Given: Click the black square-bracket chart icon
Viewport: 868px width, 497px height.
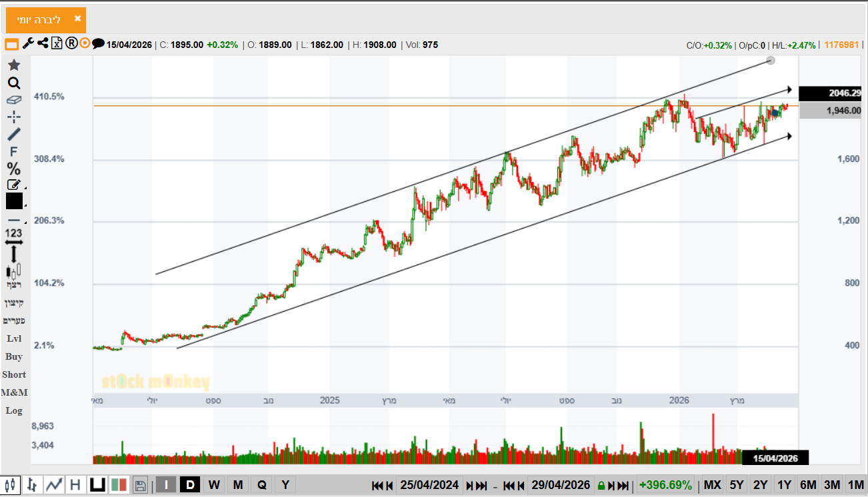Looking at the screenshot, I should pyautogui.click(x=97, y=484).
